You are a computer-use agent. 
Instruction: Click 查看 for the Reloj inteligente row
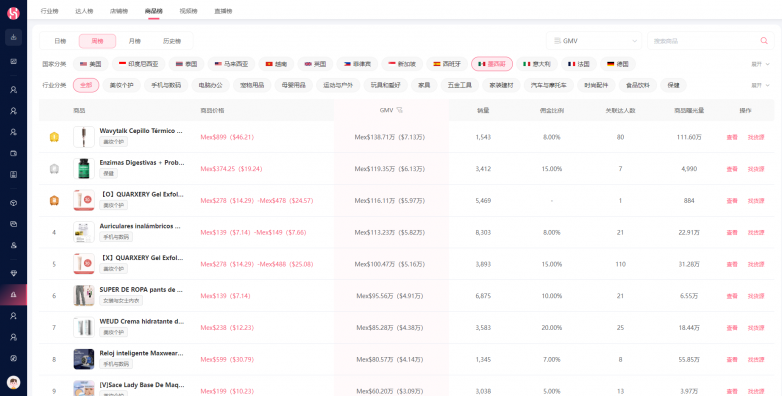732,360
